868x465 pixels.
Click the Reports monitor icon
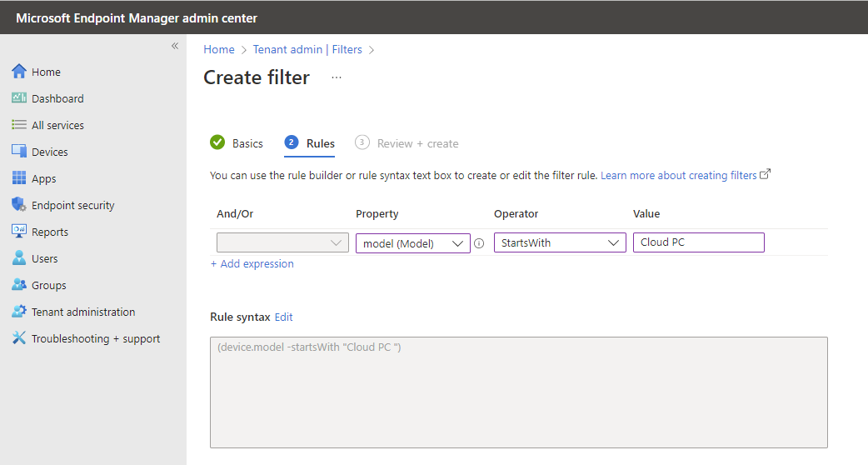click(19, 231)
